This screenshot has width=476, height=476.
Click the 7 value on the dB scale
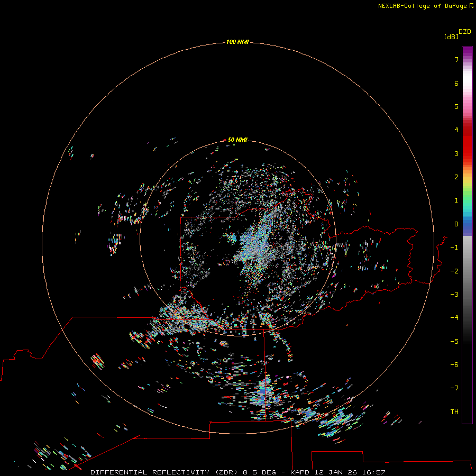pyautogui.click(x=456, y=59)
